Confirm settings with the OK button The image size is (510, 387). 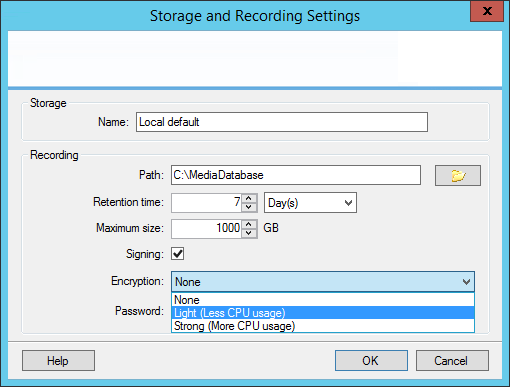[x=371, y=361]
